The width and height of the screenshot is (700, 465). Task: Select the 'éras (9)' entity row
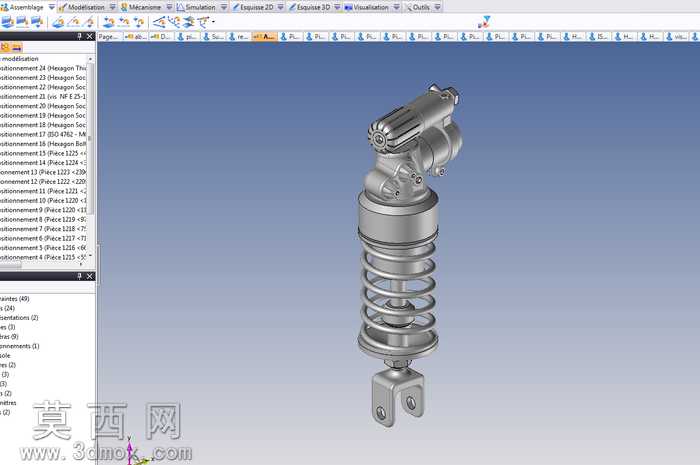(9, 336)
